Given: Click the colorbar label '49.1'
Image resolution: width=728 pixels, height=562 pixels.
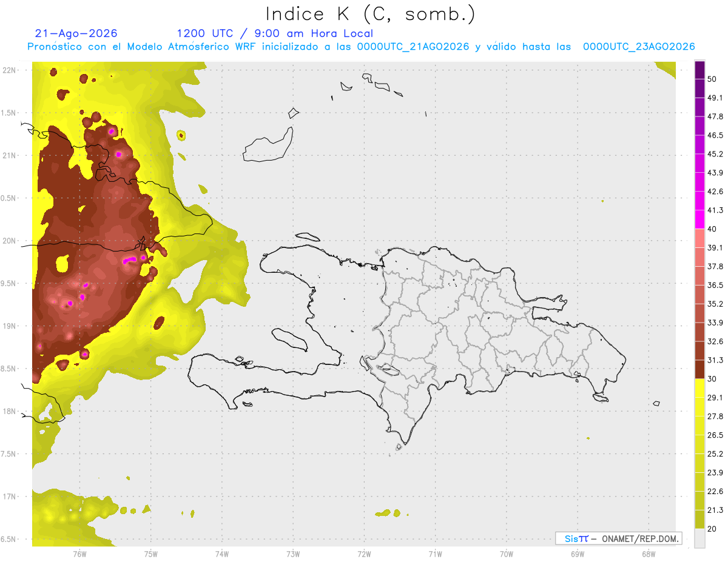Looking at the screenshot, I should [x=715, y=98].
